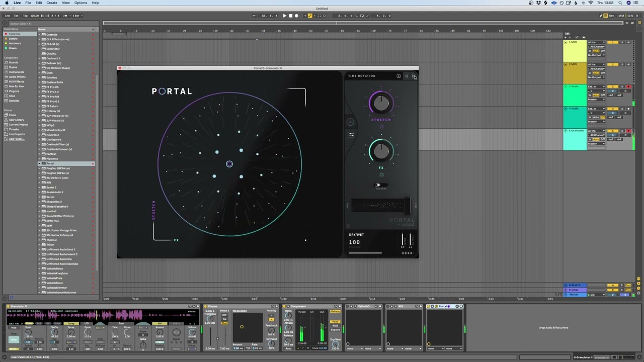Open Packs in Places
Screen dimensions: 644x362
click(x=13, y=115)
